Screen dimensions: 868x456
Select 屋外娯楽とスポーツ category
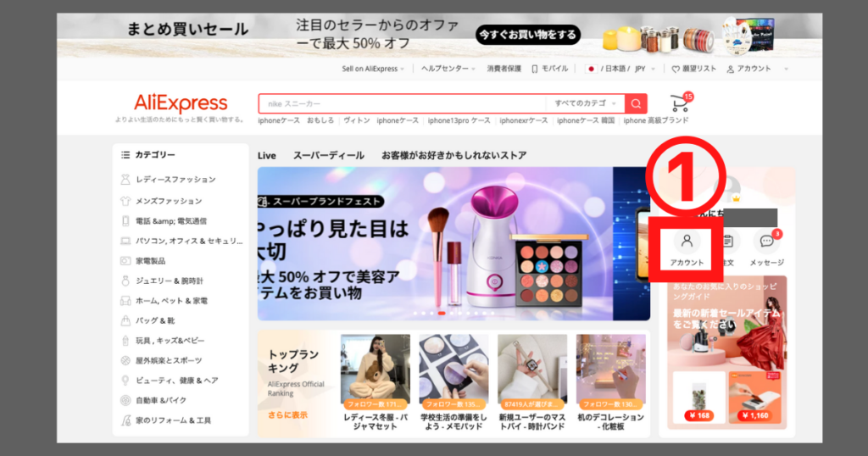tap(169, 360)
